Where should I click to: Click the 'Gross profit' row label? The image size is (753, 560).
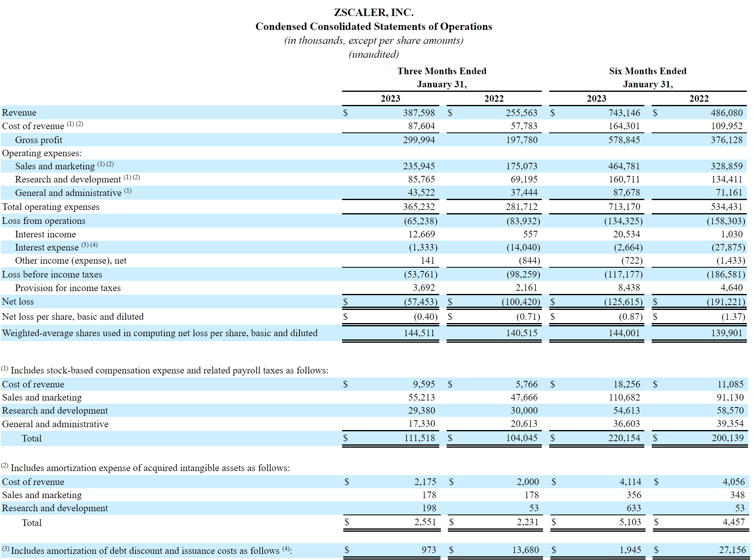point(39,140)
